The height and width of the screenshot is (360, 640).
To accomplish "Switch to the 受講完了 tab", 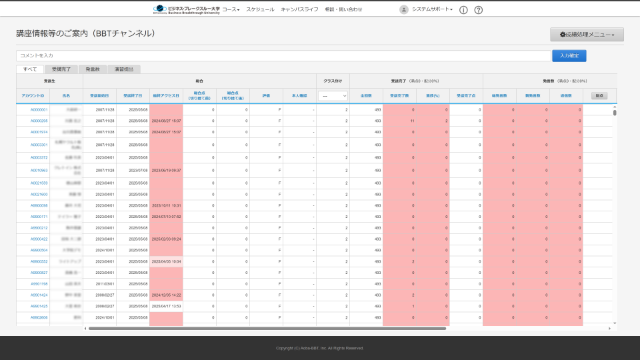I will click(x=61, y=69).
